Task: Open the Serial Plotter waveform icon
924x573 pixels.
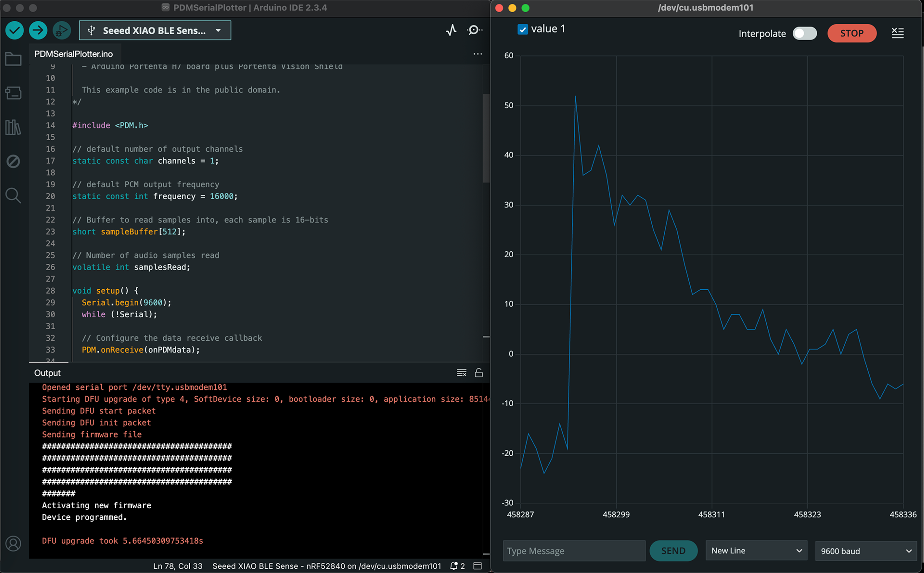Action: click(451, 30)
